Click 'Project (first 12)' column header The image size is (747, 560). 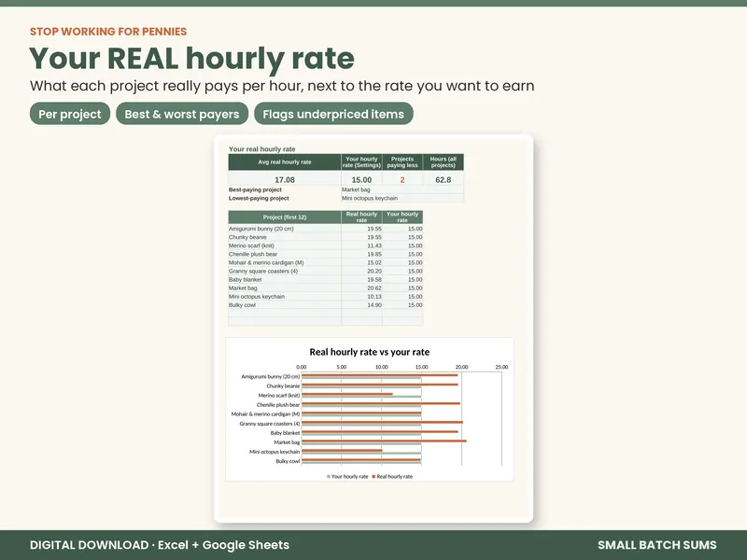click(285, 217)
